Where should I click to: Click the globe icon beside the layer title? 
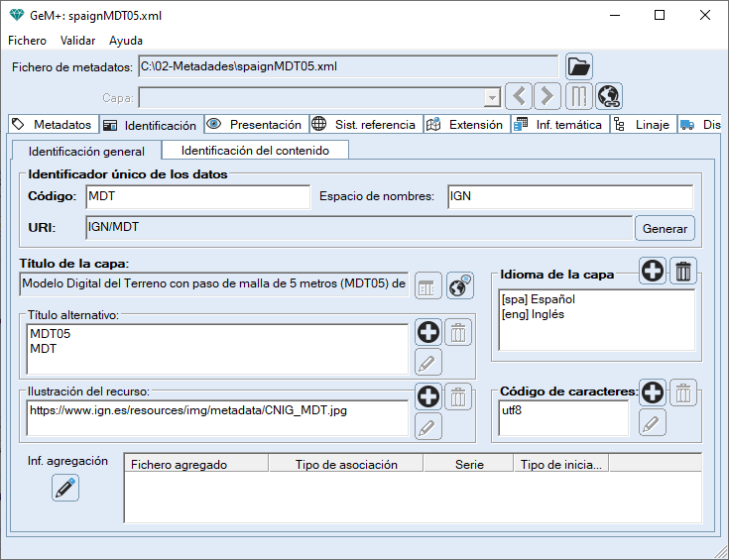tap(459, 286)
